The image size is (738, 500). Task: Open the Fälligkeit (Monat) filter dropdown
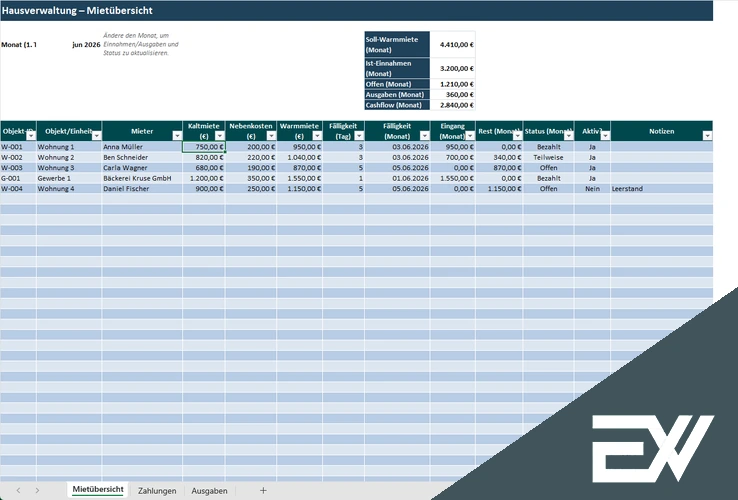424,136
